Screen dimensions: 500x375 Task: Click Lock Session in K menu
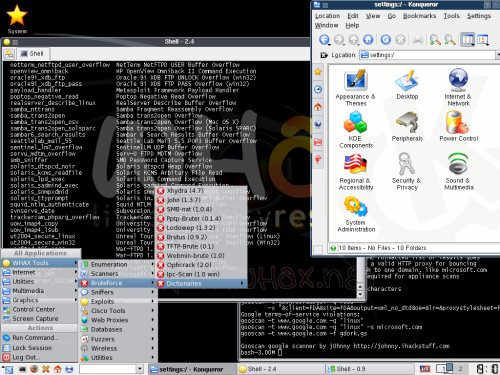pyautogui.click(x=40, y=348)
